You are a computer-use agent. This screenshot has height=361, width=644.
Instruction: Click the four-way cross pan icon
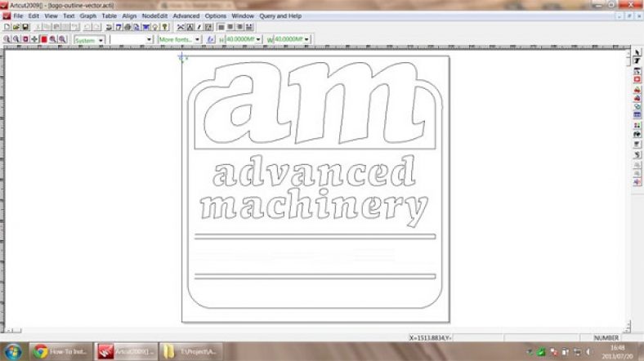click(x=34, y=39)
